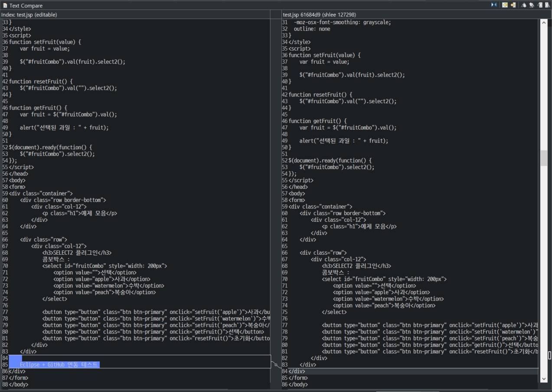Viewport: 552px width, 392px height.
Task: Click right pane button line with setFruit('peach')
Action: coord(430,338)
